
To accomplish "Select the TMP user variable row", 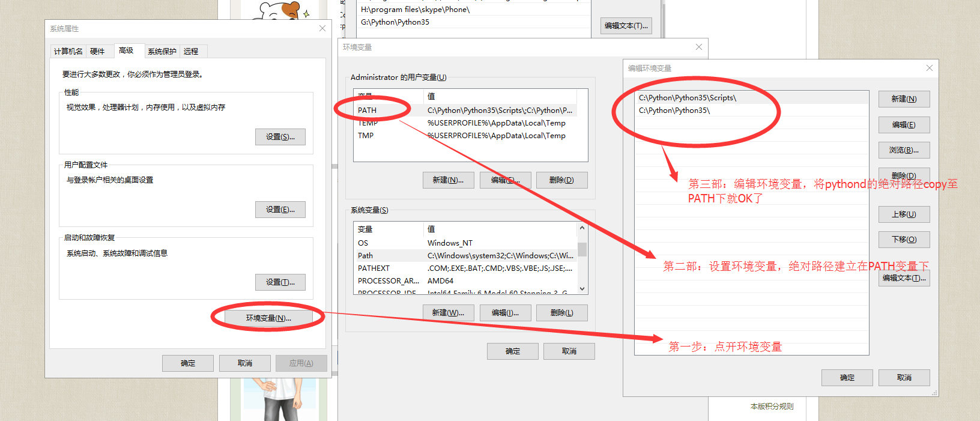I will (366, 136).
